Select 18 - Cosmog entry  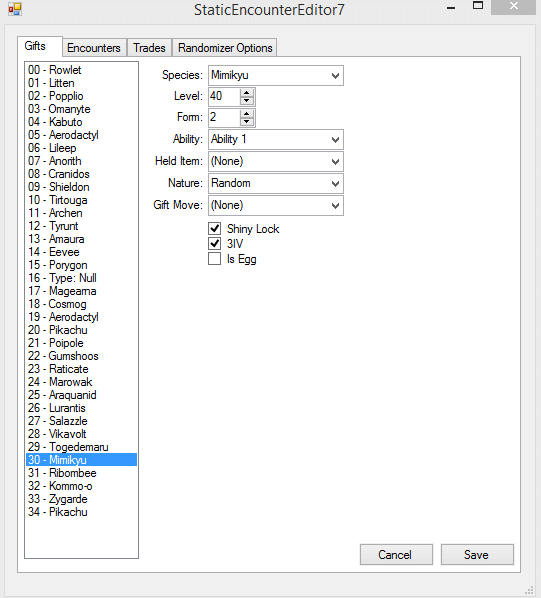tap(81, 304)
